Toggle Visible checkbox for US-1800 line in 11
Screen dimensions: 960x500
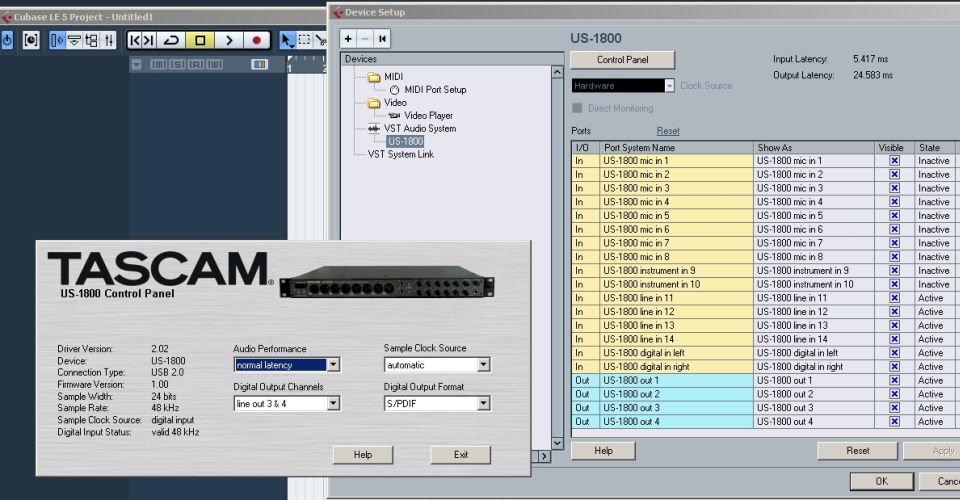894,298
